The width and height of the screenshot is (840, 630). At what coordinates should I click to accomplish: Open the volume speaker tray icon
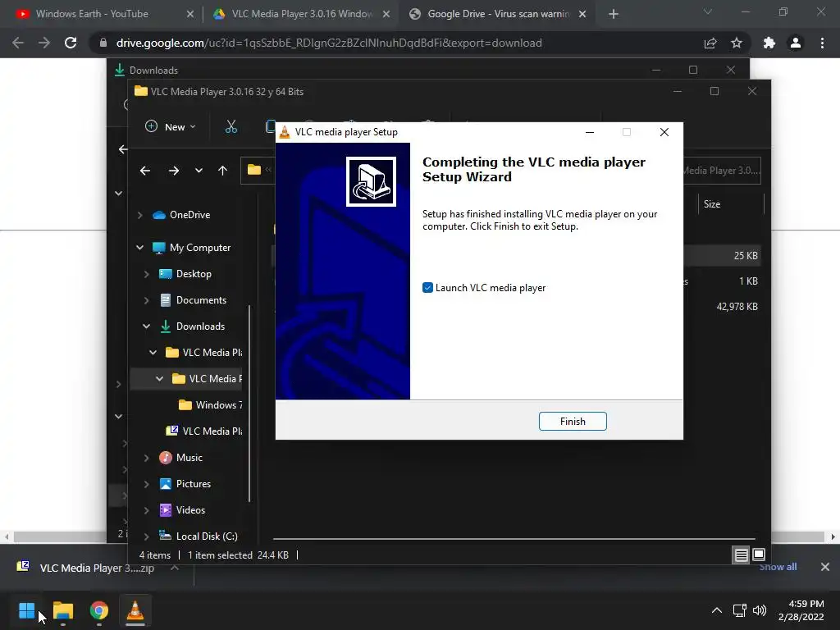[x=760, y=610]
